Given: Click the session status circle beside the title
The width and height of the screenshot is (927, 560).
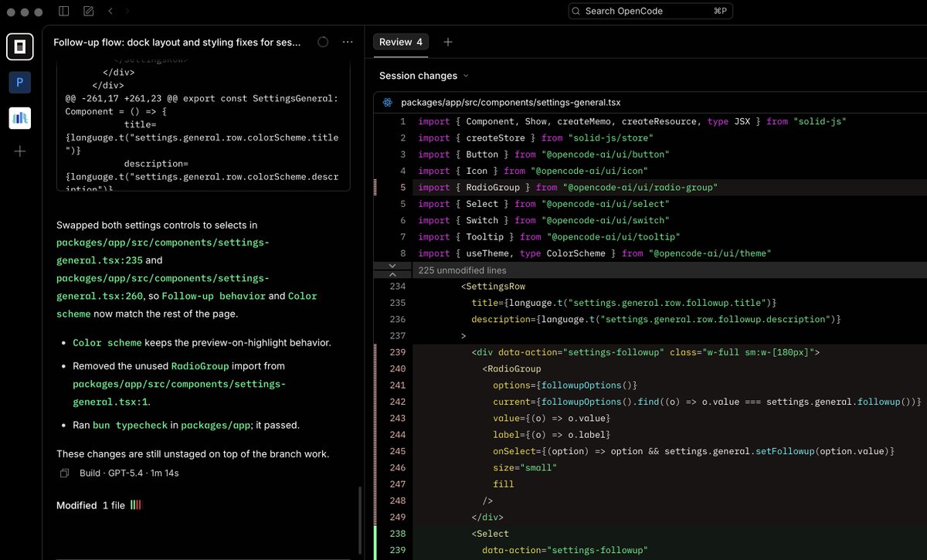Looking at the screenshot, I should (323, 42).
